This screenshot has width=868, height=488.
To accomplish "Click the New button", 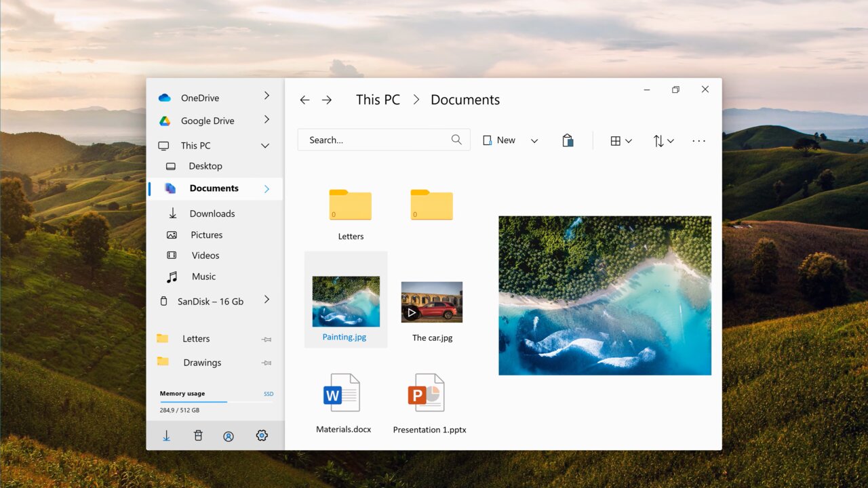I will click(499, 140).
